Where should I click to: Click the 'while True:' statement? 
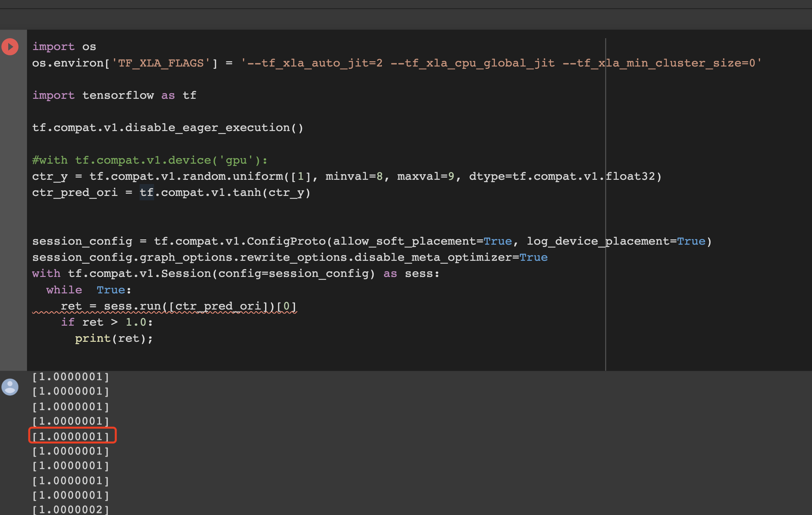click(88, 290)
